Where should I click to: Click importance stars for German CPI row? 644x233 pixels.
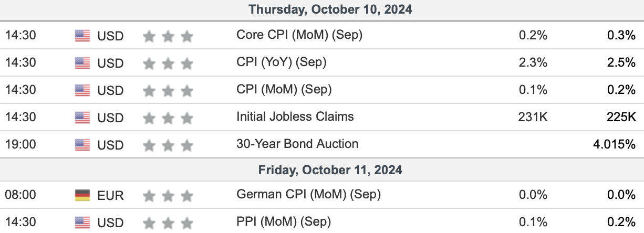[x=168, y=196]
